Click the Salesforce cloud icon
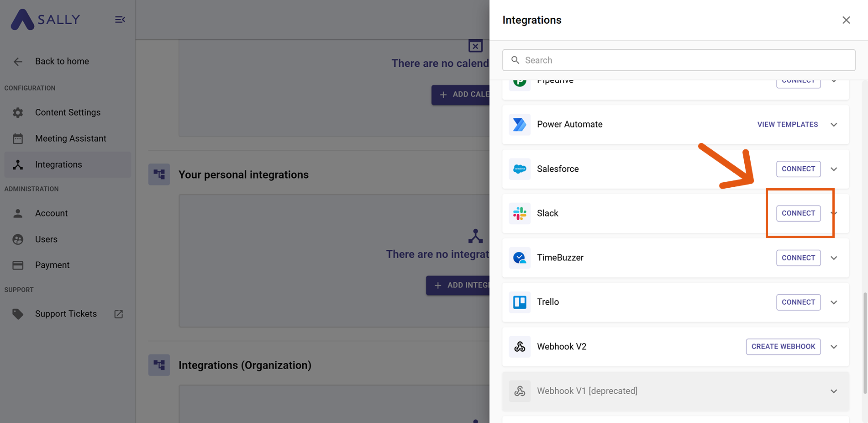The height and width of the screenshot is (423, 868). 520,169
